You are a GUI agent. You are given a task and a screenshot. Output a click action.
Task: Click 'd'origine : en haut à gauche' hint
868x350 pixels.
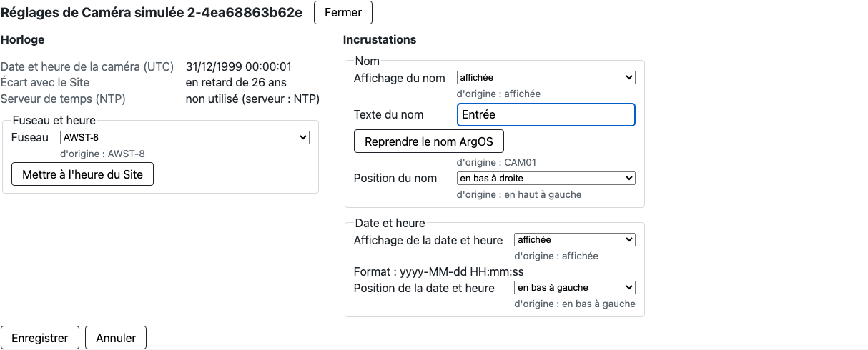click(519, 194)
